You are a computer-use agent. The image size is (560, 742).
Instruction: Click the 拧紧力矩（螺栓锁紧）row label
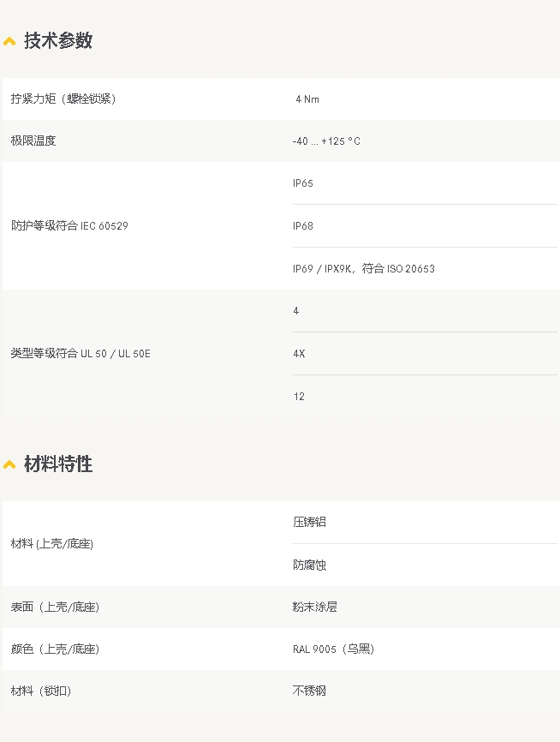pos(64,99)
